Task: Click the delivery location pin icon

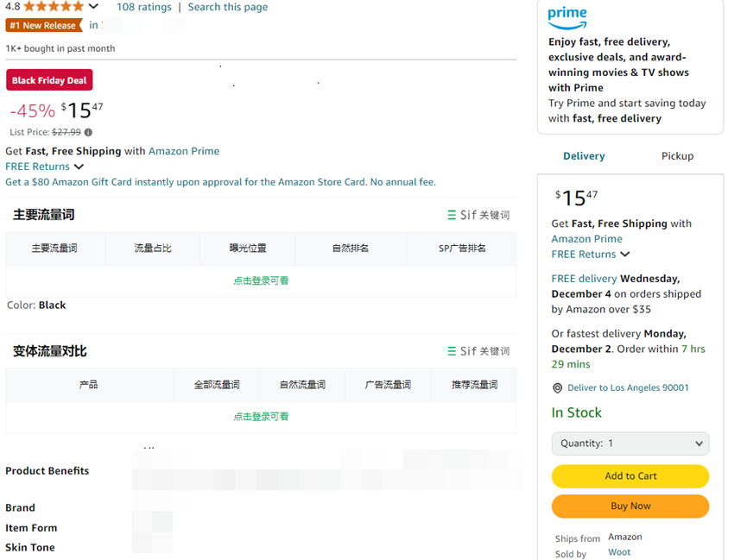Action: (x=557, y=388)
